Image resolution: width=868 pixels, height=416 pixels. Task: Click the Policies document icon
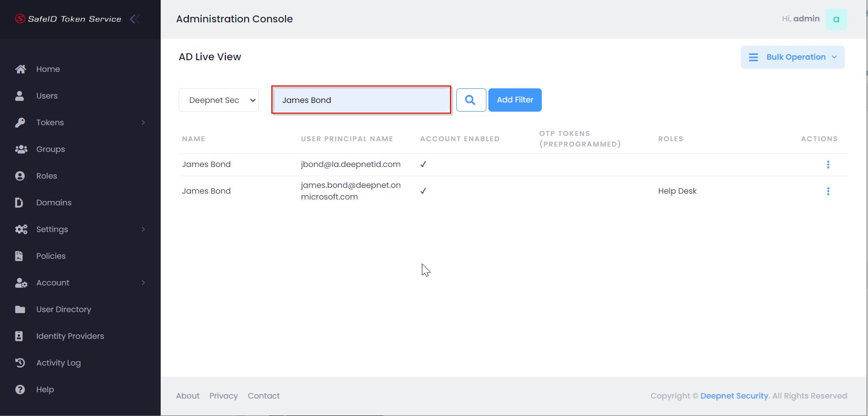(19, 256)
